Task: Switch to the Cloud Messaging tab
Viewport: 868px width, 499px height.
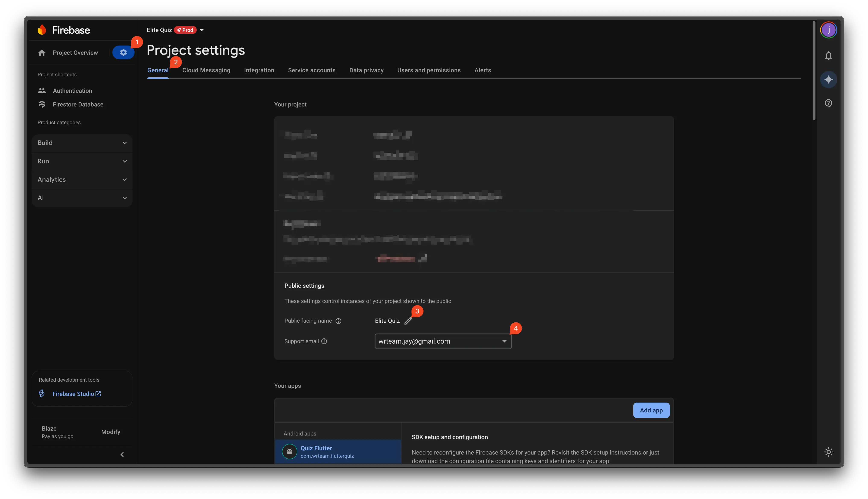Action: (x=206, y=70)
